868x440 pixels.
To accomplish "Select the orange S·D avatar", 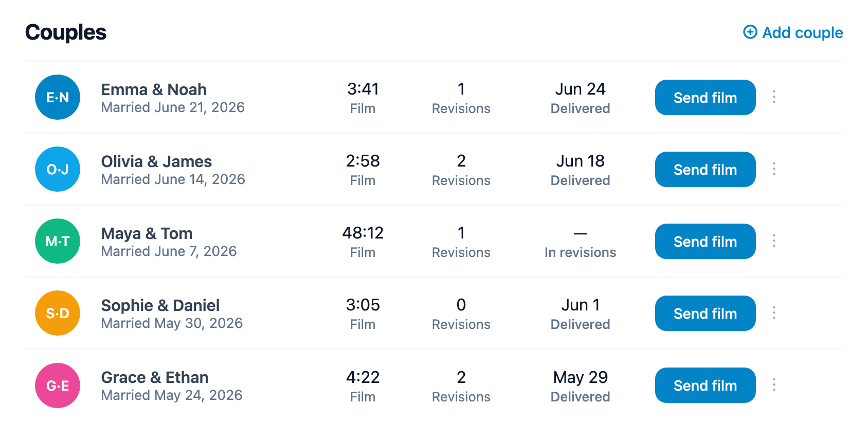I will [58, 313].
